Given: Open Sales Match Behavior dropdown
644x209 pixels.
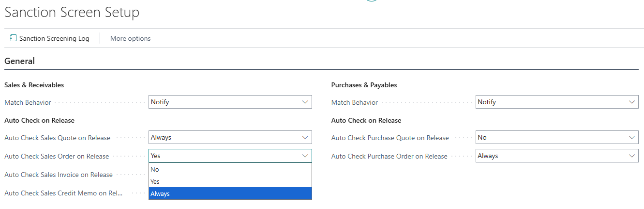Looking at the screenshot, I should pos(230,102).
